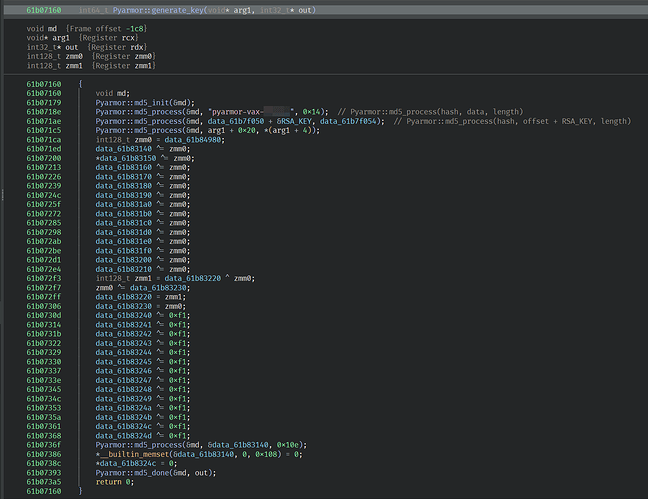Click data_61b831c0 symbol

pyautogui.click(x=124, y=223)
